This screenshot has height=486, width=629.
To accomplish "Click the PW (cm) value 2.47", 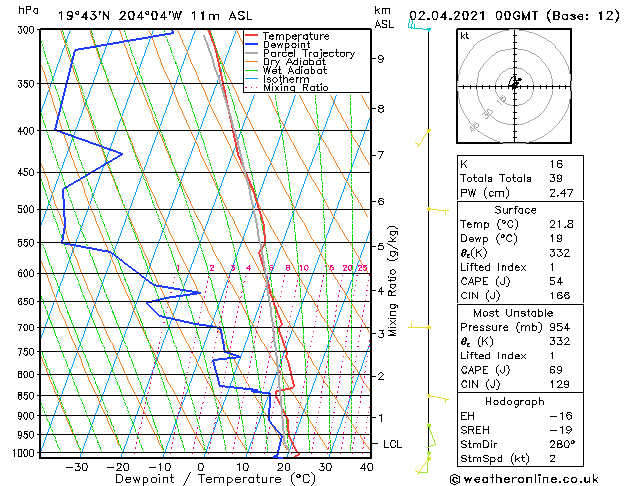I will pyautogui.click(x=561, y=193).
